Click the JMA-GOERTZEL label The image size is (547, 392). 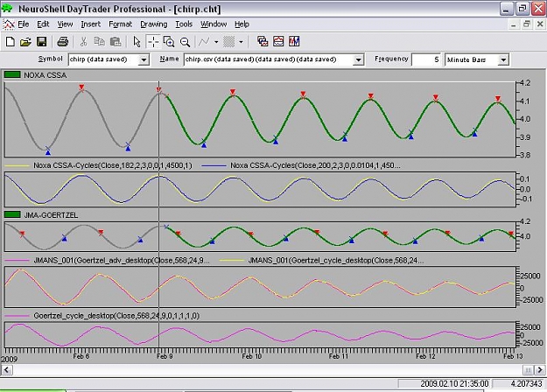pyautogui.click(x=51, y=215)
